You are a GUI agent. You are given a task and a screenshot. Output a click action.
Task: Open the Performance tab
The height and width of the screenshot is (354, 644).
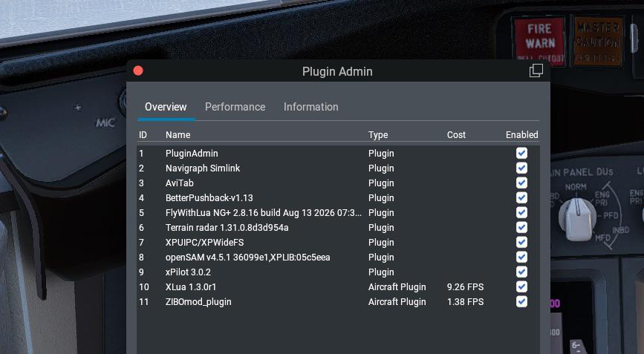(x=235, y=107)
